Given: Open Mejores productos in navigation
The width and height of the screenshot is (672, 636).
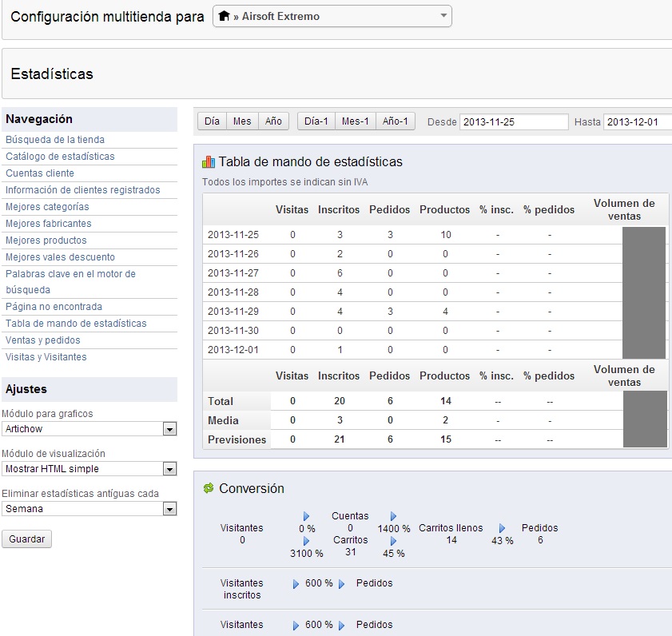Looking at the screenshot, I should pyautogui.click(x=46, y=240).
